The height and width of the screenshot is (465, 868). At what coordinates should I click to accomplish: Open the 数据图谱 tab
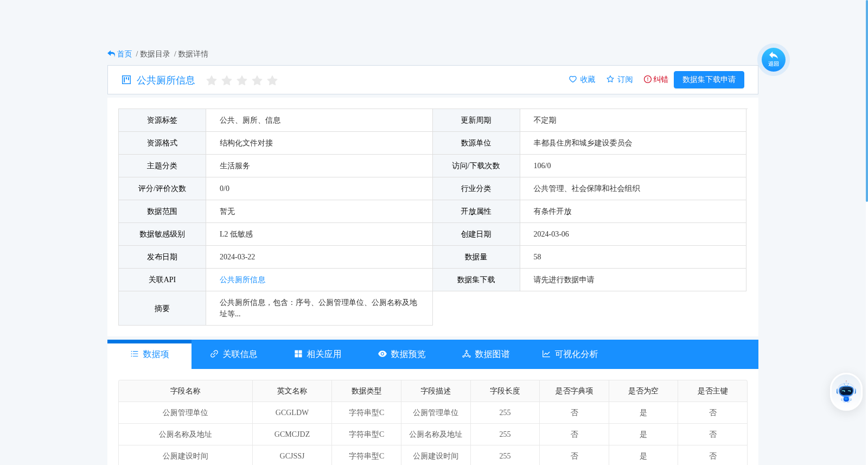(x=486, y=354)
